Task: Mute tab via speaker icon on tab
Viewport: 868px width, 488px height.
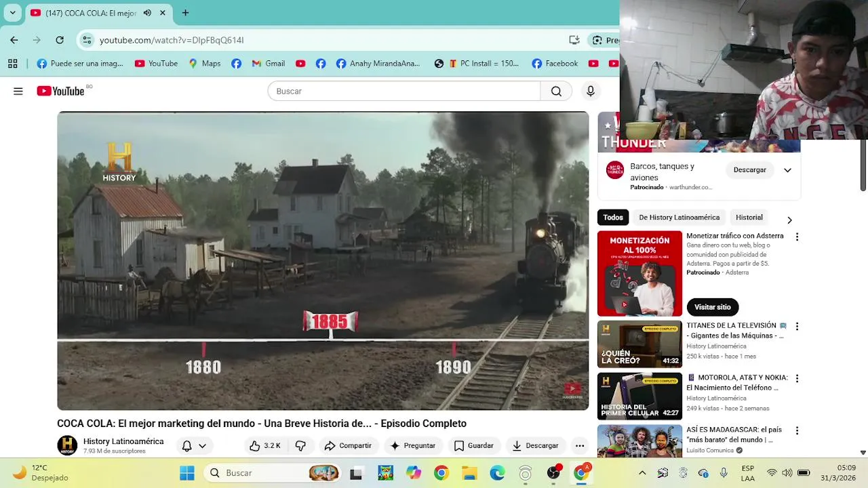Action: 148,13
